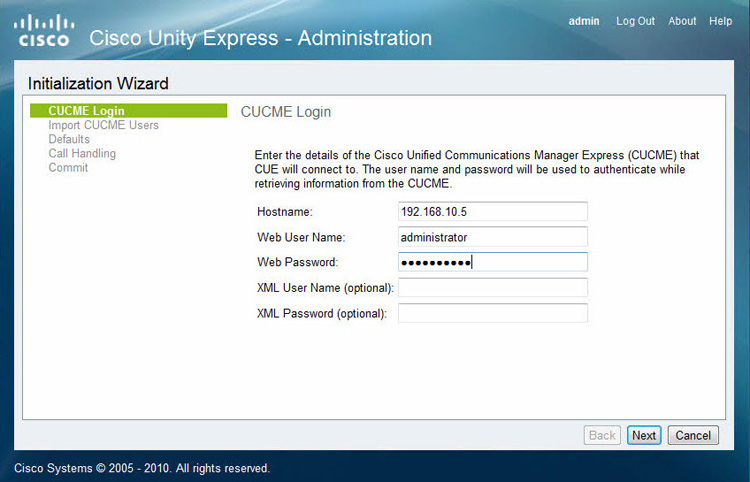
Task: Click the CUCME Login panel heading
Action: click(x=286, y=112)
